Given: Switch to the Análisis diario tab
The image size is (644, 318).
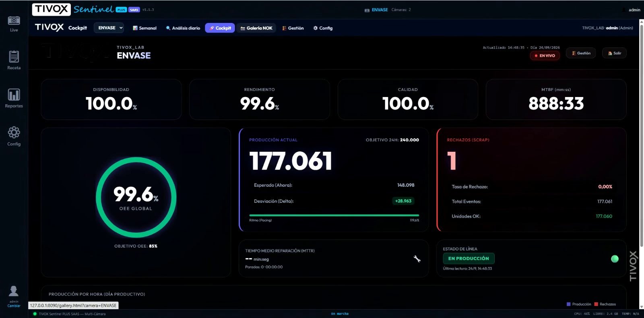Looking at the screenshot, I should click(183, 28).
